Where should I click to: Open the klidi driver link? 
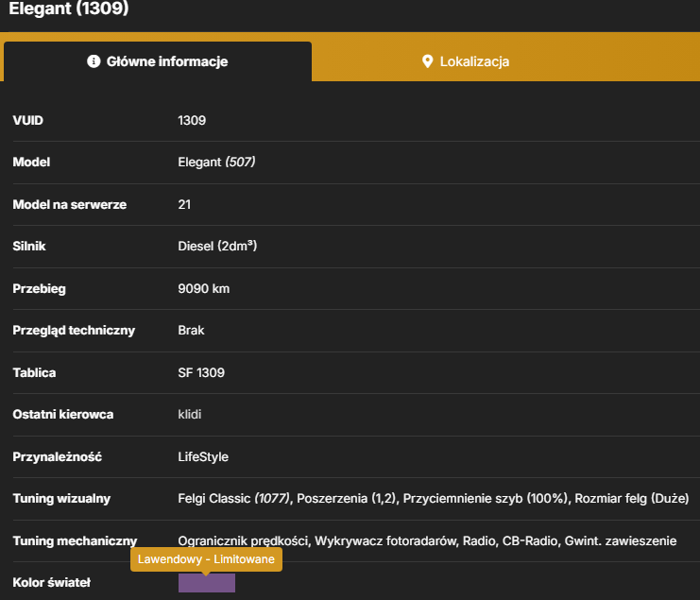[x=190, y=414]
